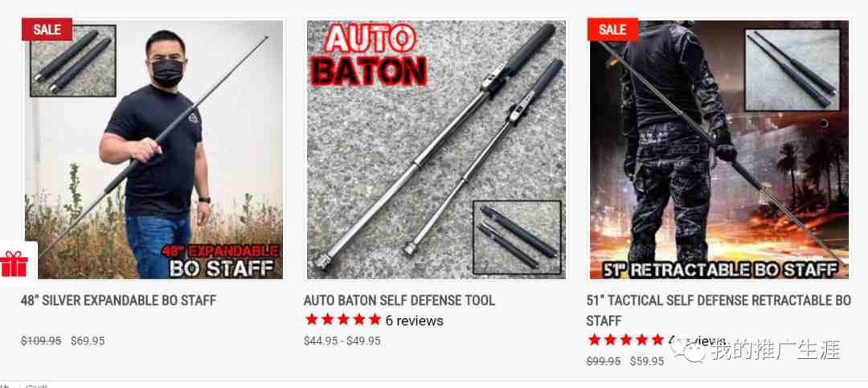The height and width of the screenshot is (388, 868).
Task: Click the 6 reviews link
Action: [414, 321]
